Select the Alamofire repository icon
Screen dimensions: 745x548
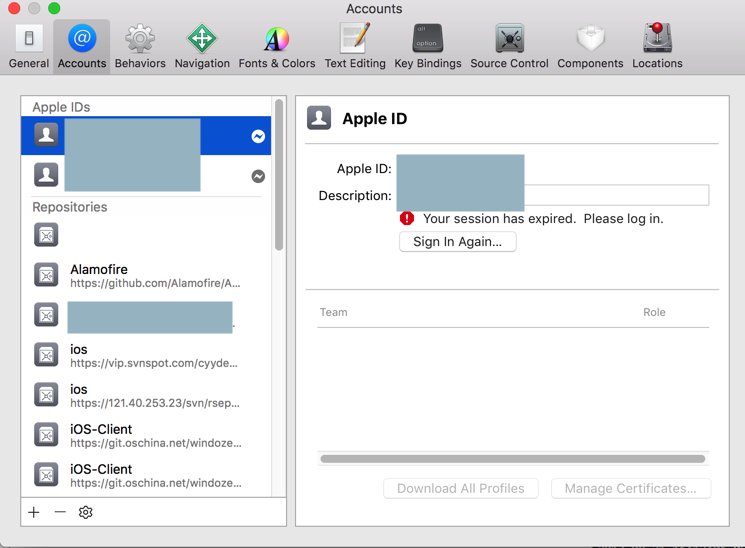[x=46, y=275]
